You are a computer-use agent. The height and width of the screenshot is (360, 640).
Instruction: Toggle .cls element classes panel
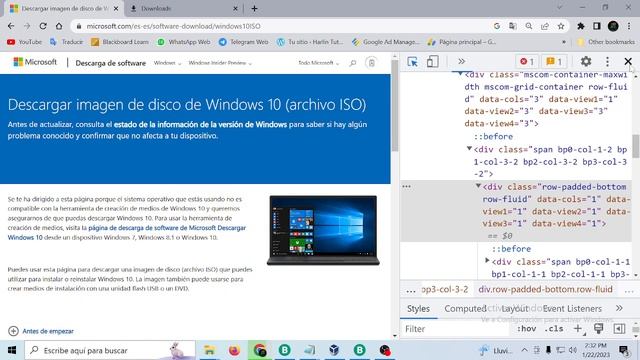pyautogui.click(x=554, y=329)
